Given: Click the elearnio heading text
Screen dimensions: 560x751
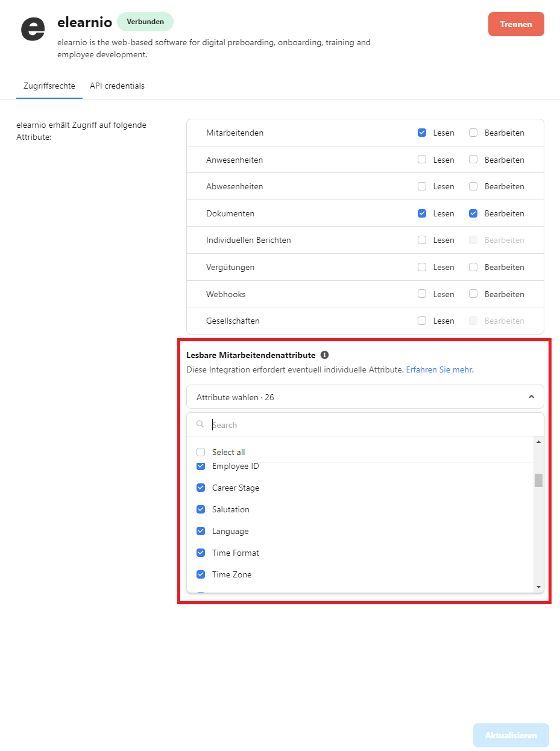Looking at the screenshot, I should [x=84, y=22].
